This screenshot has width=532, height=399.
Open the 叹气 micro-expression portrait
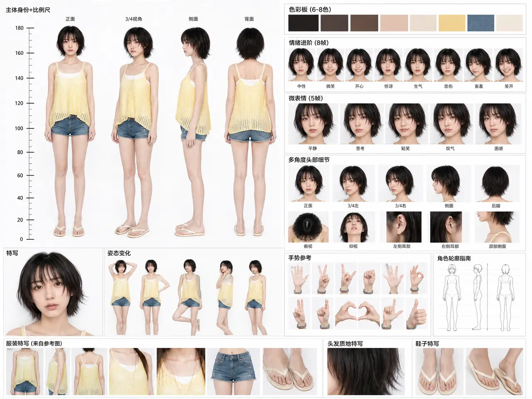pyautogui.click(x=450, y=124)
